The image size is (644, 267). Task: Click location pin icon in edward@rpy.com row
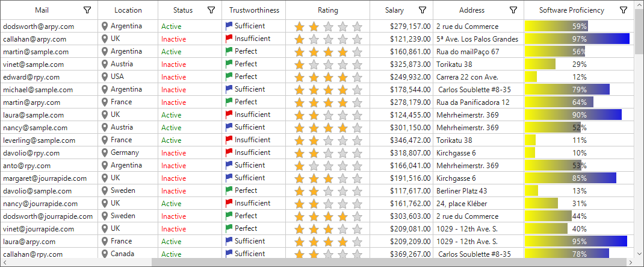tap(105, 77)
